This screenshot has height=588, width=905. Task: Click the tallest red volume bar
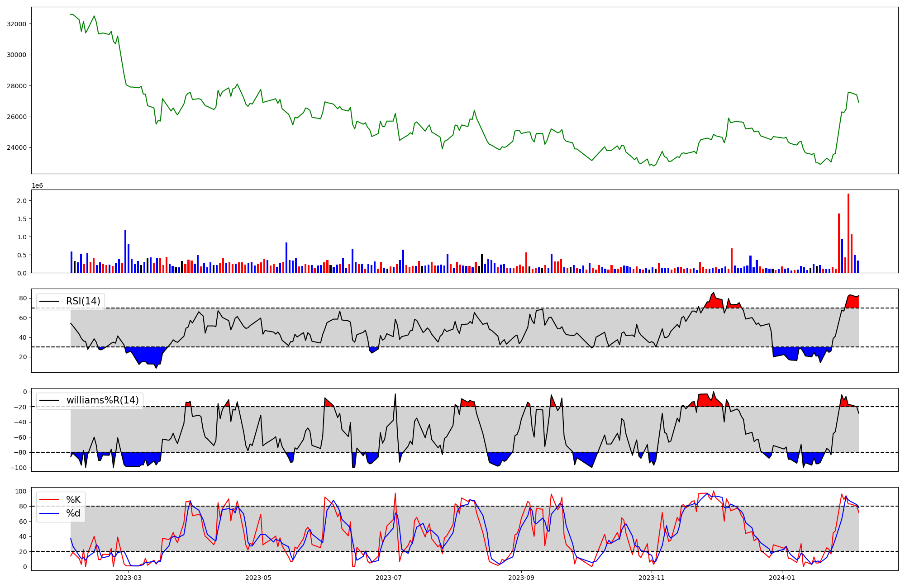point(848,233)
